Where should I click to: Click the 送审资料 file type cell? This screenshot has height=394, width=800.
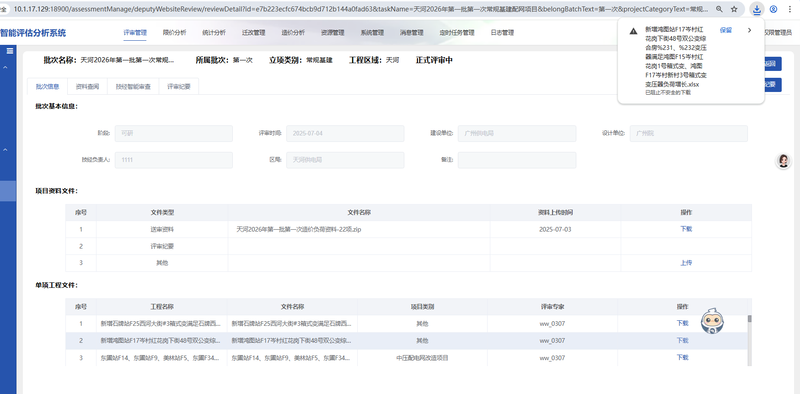click(162, 230)
